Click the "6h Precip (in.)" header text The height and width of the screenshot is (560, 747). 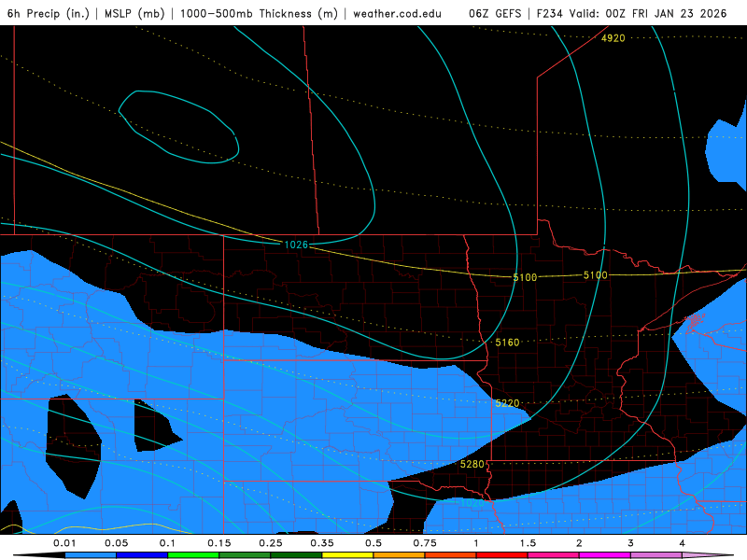(49, 14)
